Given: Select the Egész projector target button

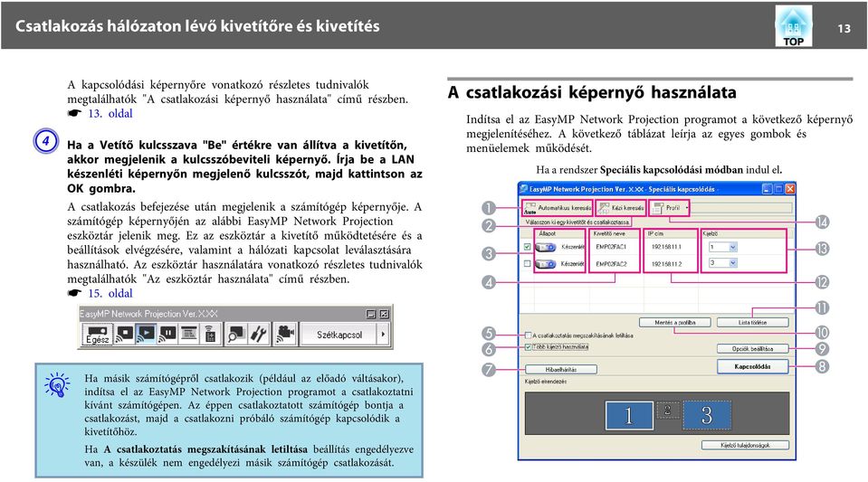Looking at the screenshot, I should pos(98,335).
